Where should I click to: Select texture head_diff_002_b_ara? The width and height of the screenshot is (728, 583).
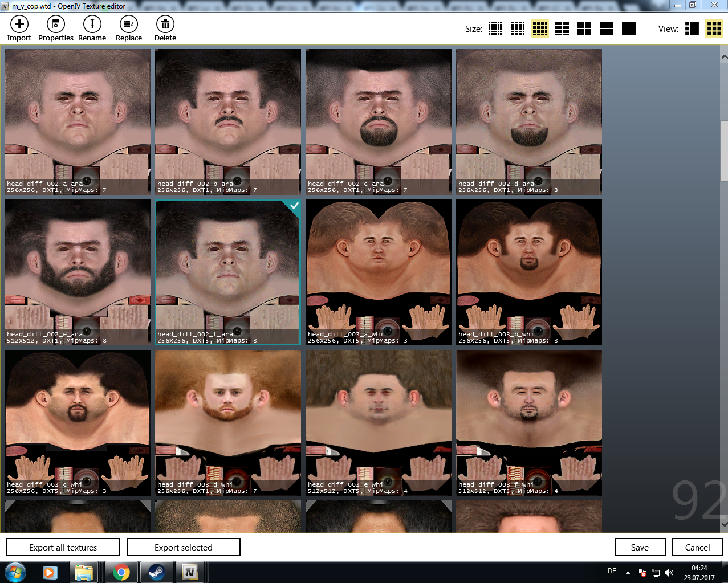(228, 122)
